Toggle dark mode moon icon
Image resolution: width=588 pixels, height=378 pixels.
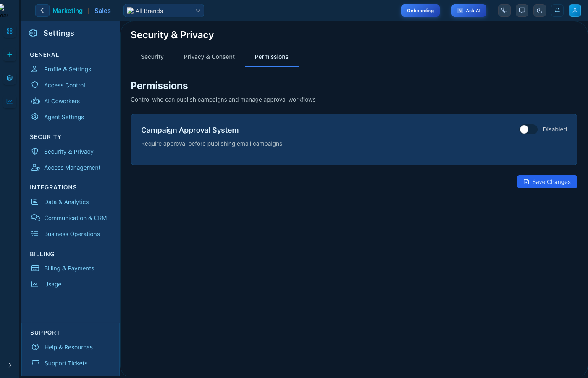pos(540,10)
